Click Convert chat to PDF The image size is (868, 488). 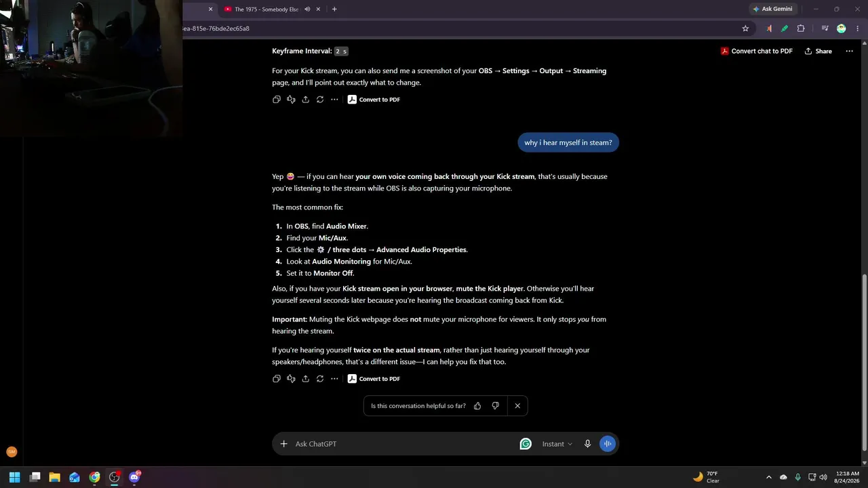tap(756, 51)
